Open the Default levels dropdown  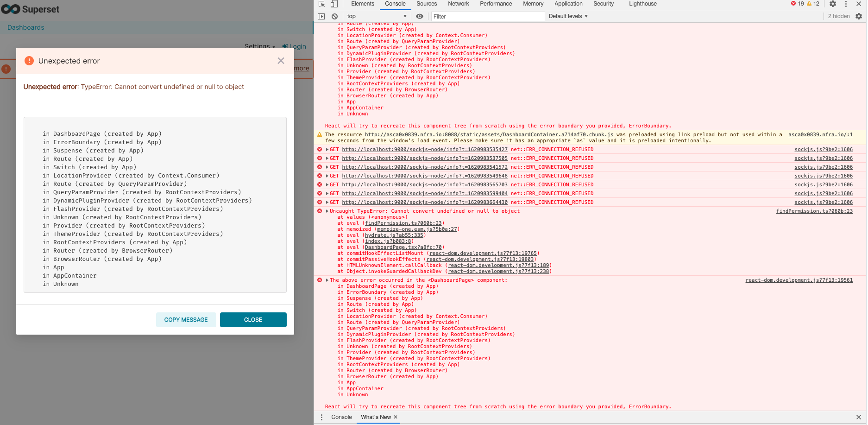click(x=567, y=16)
